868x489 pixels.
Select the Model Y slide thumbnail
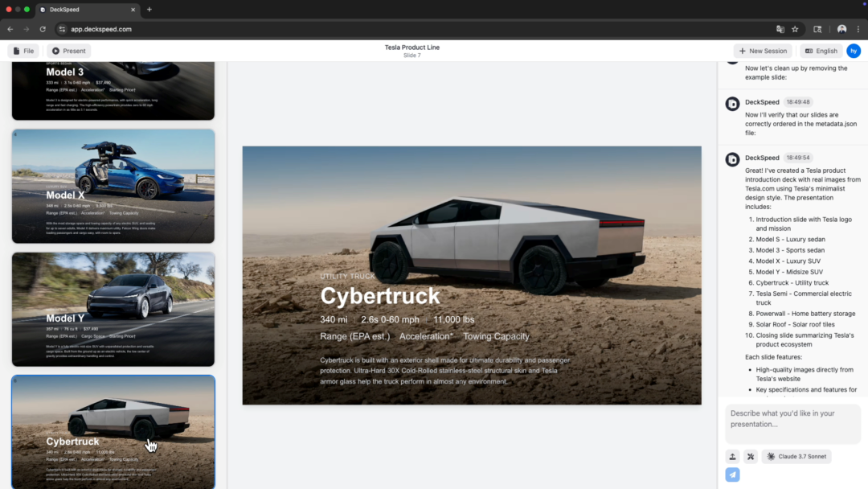coord(113,309)
